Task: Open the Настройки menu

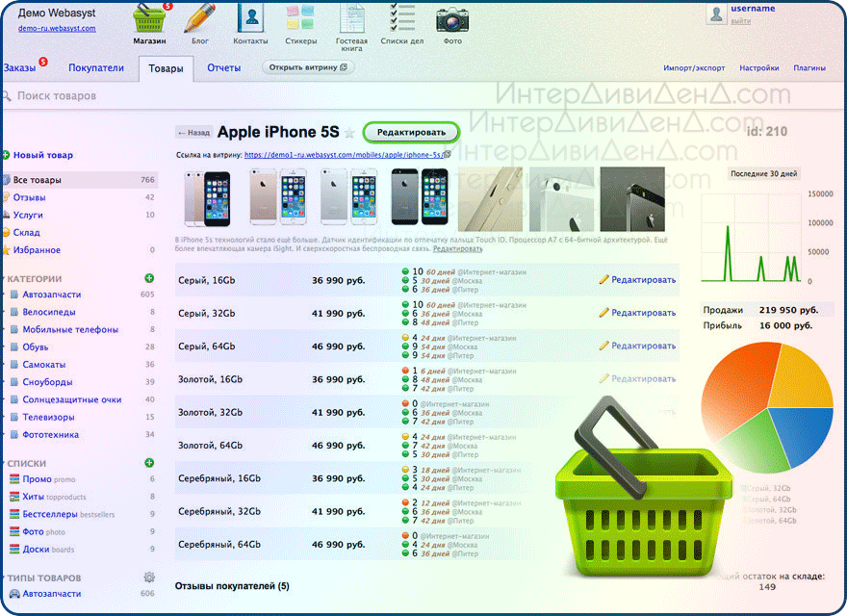Action: [x=759, y=68]
